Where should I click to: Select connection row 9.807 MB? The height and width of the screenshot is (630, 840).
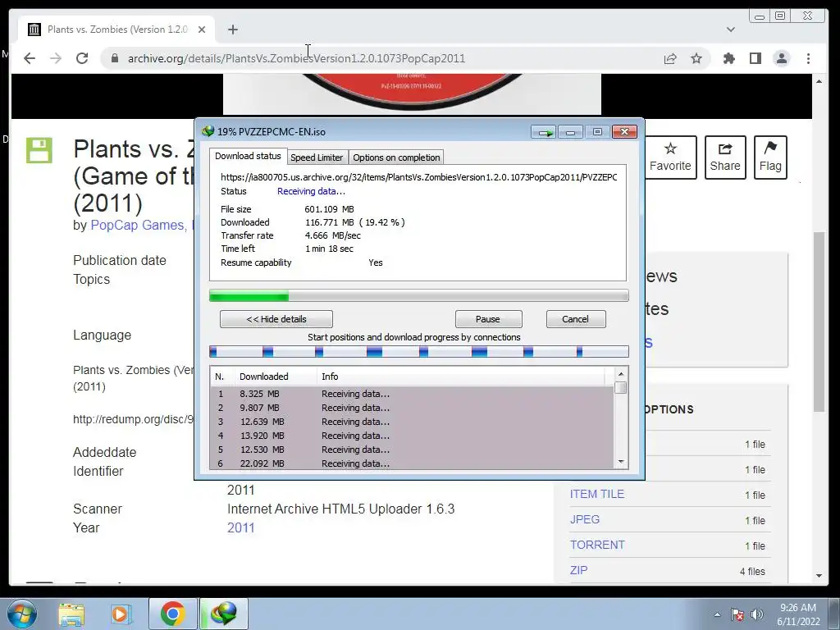[x=412, y=408]
